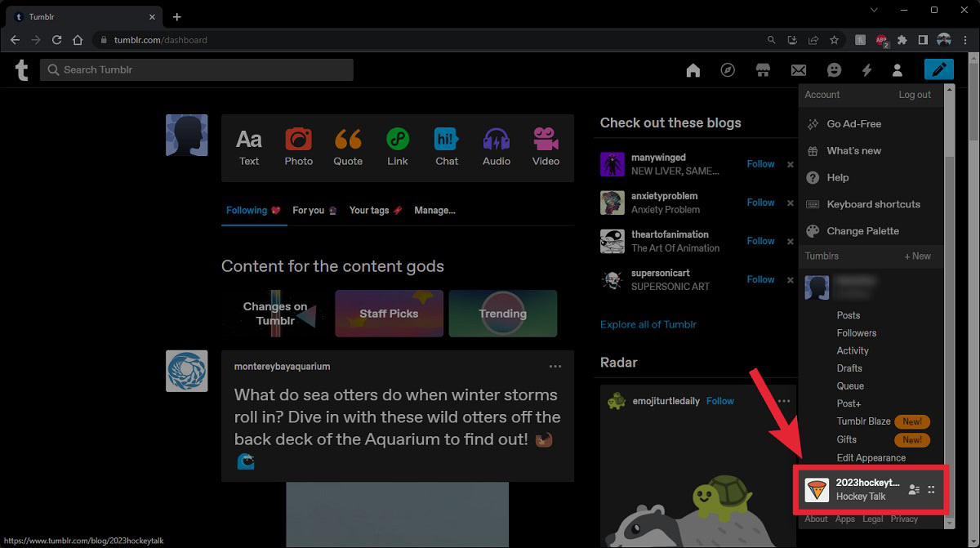
Task: Click the Search Tumblr field
Action: [197, 70]
